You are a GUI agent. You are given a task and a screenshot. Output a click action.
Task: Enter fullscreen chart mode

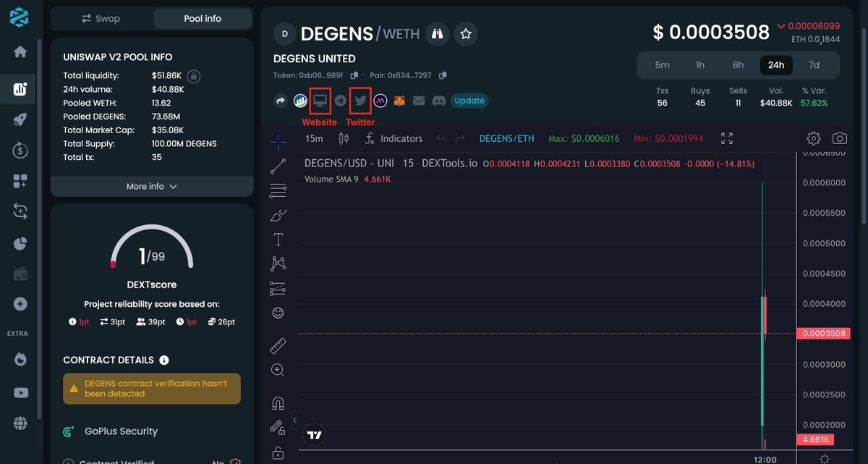727,138
